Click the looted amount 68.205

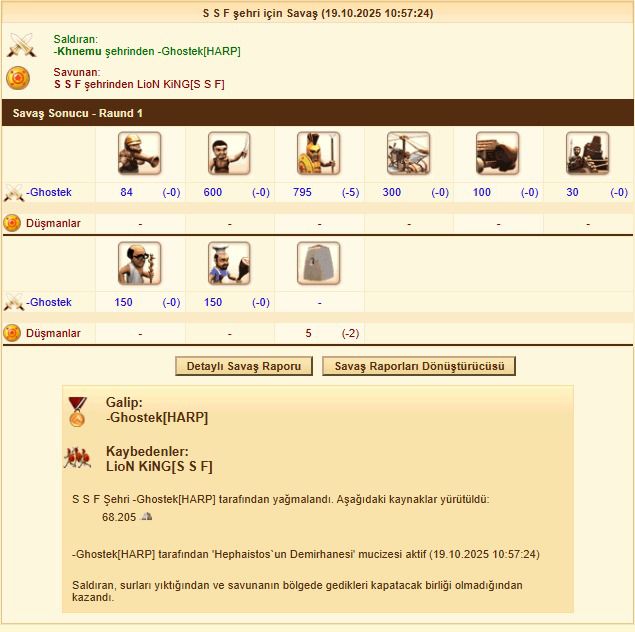pyautogui.click(x=119, y=517)
